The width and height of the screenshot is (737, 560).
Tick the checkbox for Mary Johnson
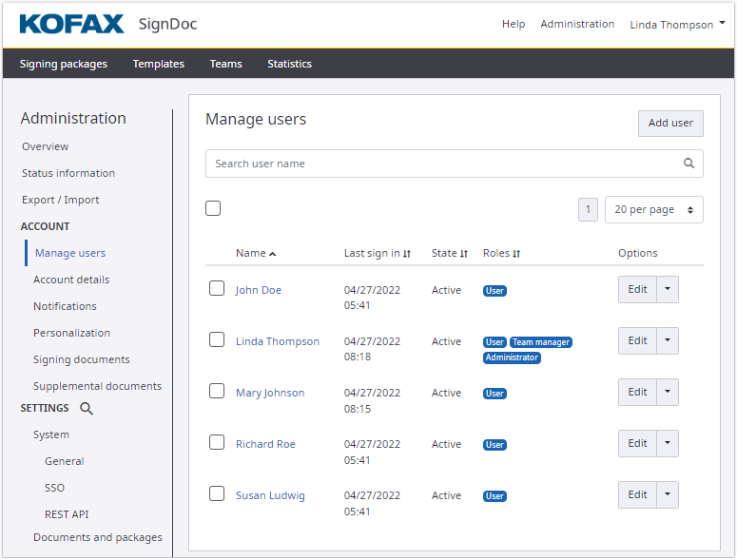click(x=217, y=391)
